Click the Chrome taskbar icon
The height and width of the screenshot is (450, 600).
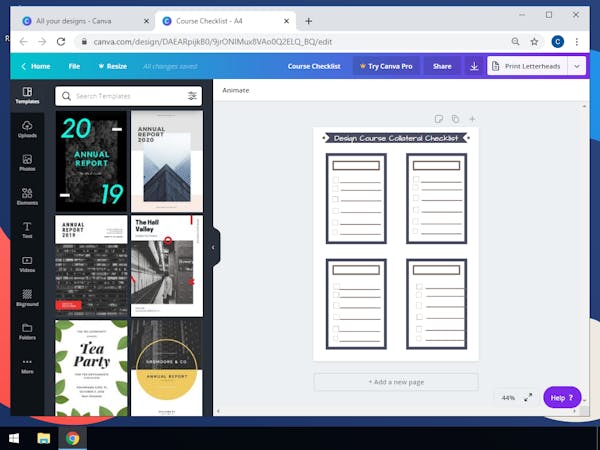73,438
